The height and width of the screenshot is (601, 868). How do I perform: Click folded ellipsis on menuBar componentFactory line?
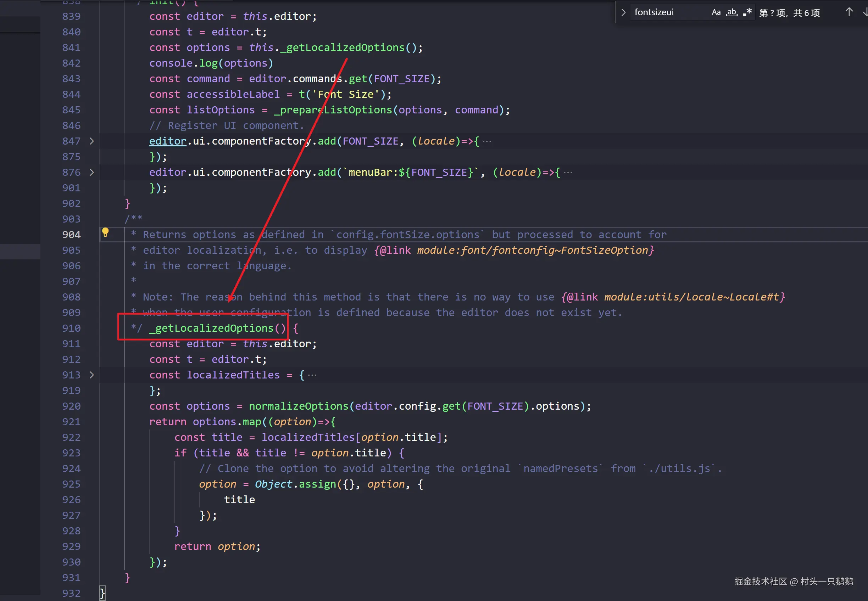pyautogui.click(x=568, y=173)
